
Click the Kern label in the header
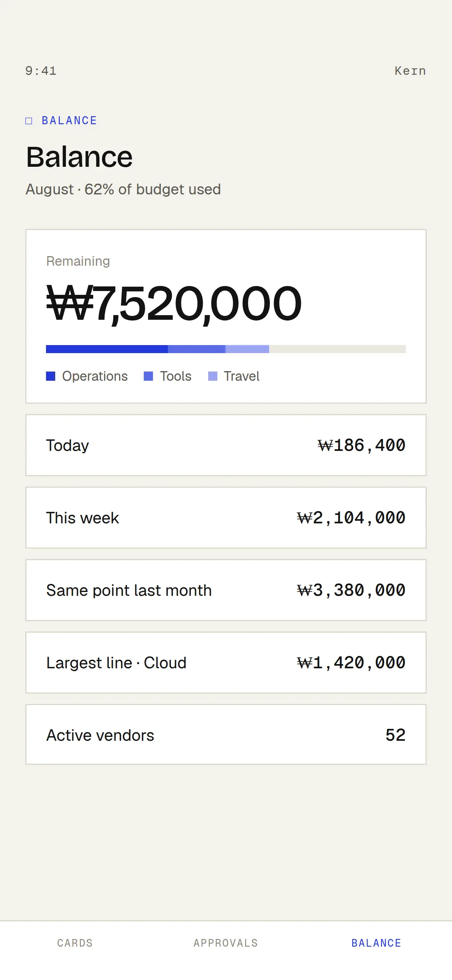pyautogui.click(x=410, y=71)
